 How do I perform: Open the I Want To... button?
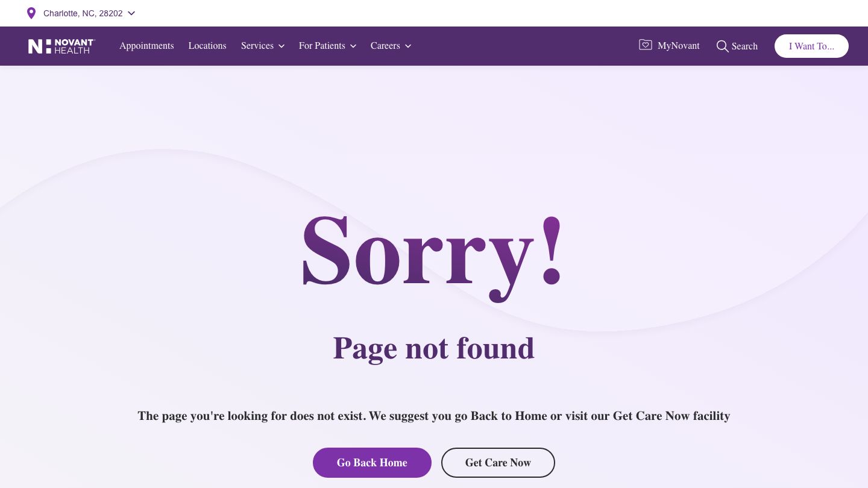click(811, 46)
